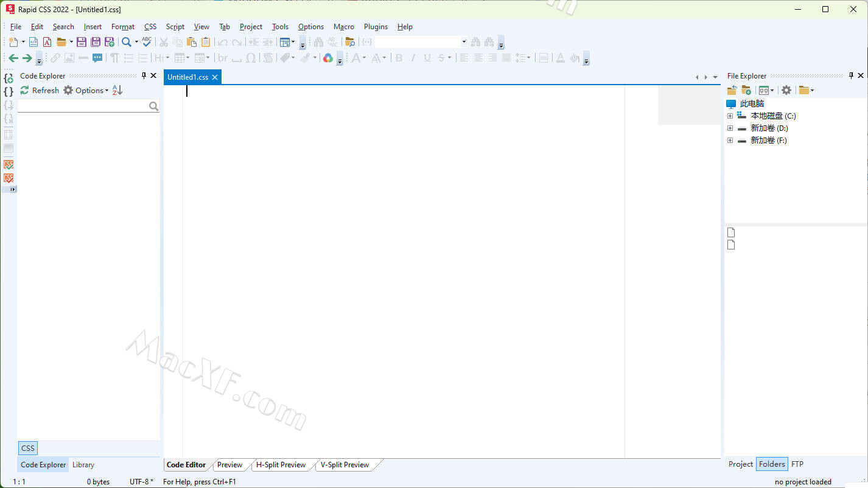Open the Plugins menu
Viewport: 868px width, 488px height.
(x=376, y=27)
